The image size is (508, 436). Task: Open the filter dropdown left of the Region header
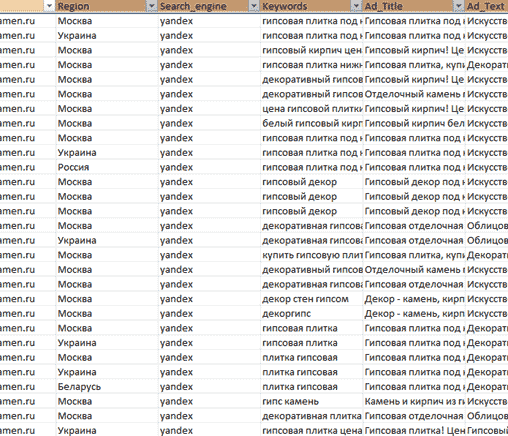[x=49, y=6]
